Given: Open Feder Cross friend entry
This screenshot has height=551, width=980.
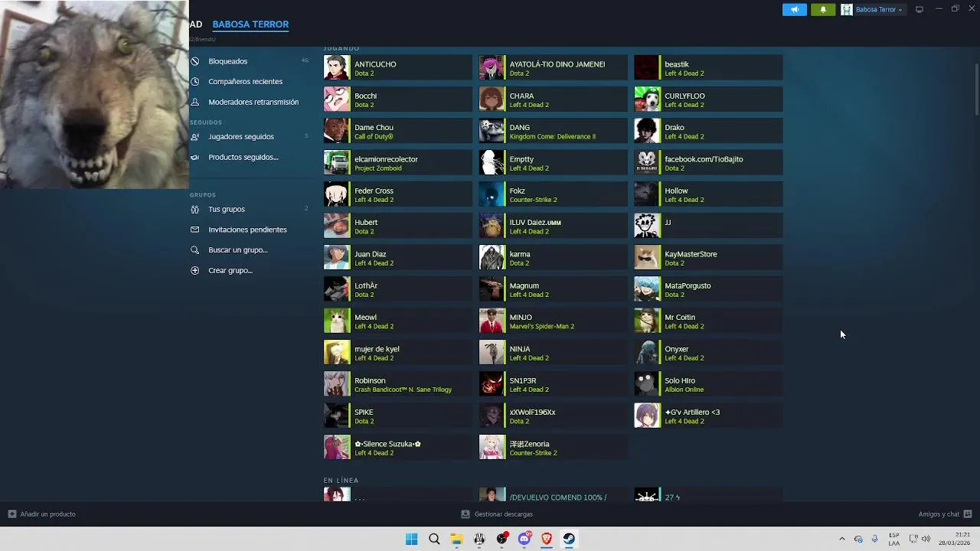Looking at the screenshot, I should click(x=398, y=194).
